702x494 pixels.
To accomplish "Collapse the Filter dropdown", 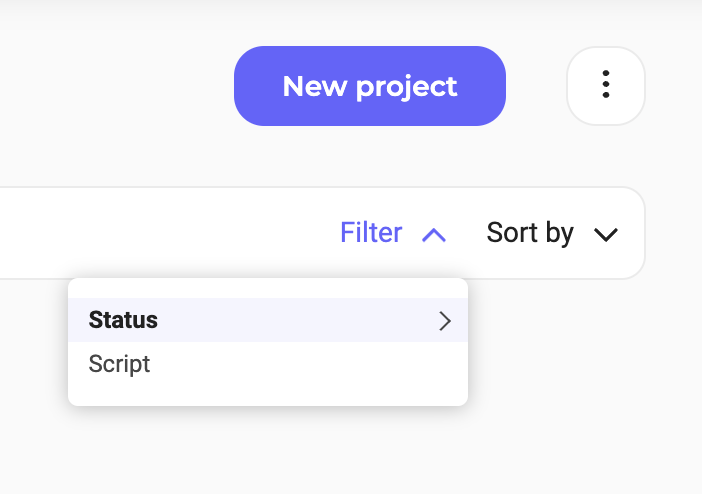I will [x=392, y=234].
